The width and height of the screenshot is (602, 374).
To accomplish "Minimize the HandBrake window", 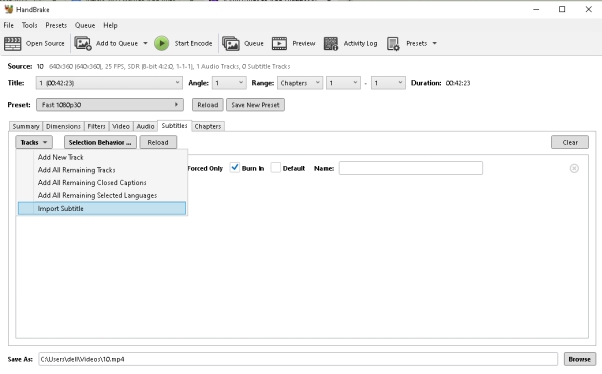I will 536,9.
